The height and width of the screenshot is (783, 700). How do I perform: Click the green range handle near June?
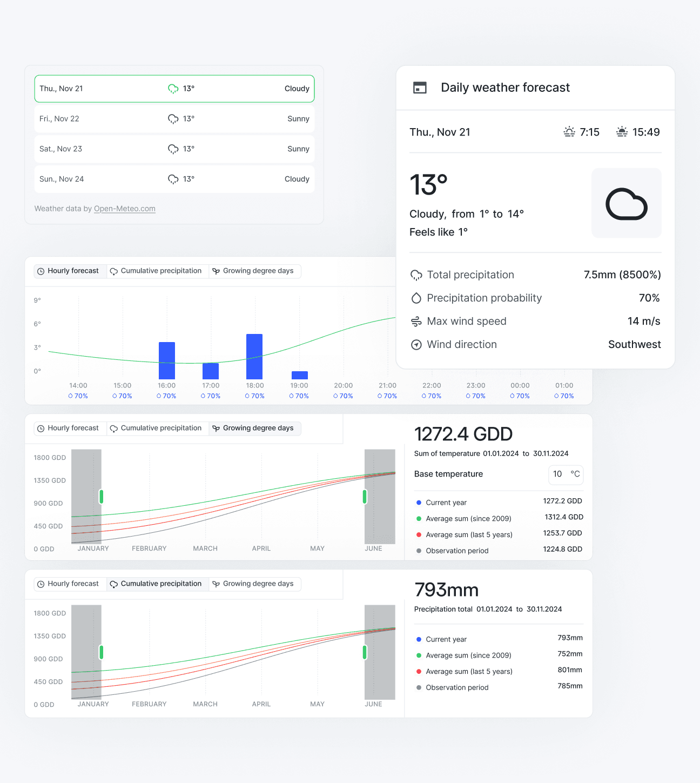coord(365,496)
